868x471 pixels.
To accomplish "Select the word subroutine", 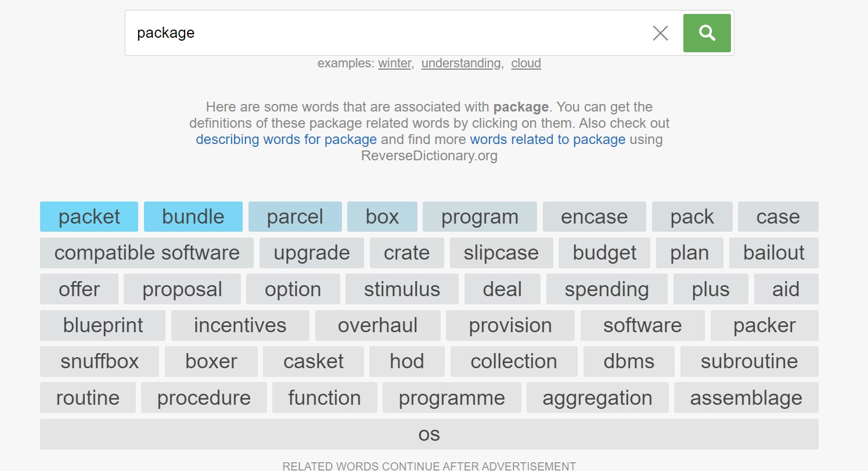I will [750, 361].
